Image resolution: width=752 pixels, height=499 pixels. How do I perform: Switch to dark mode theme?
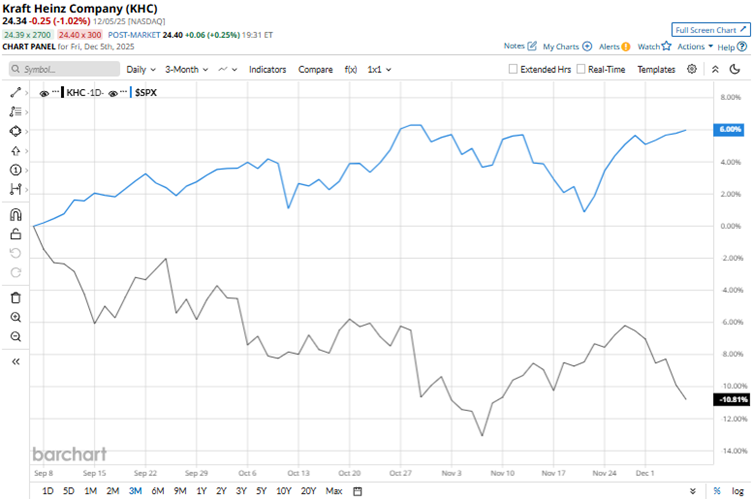734,69
